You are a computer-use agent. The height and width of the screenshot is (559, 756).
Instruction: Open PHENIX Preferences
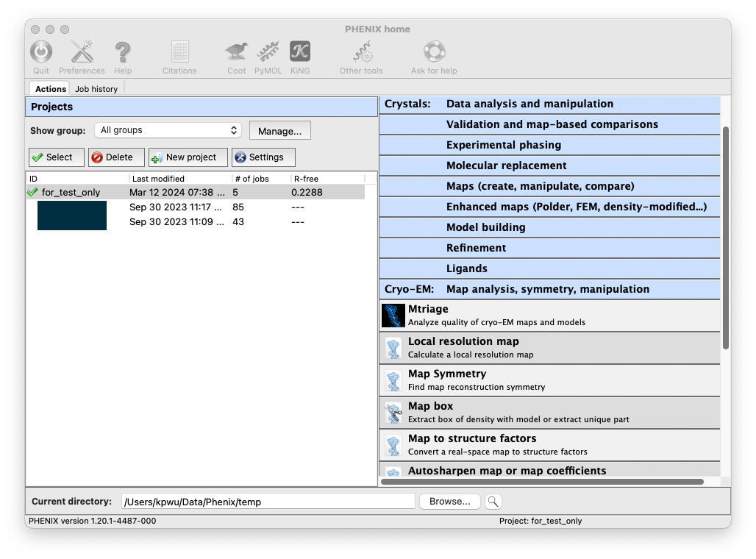tap(82, 55)
